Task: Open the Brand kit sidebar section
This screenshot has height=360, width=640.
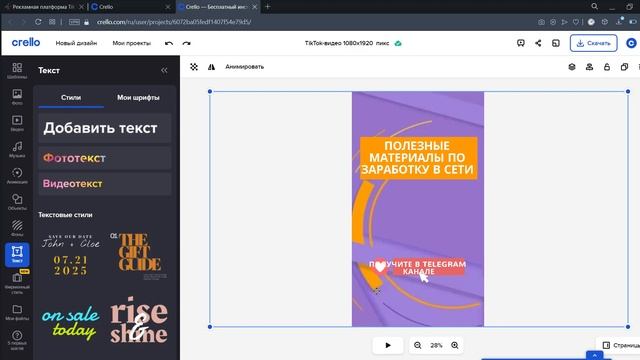Action: pyautogui.click(x=17, y=282)
